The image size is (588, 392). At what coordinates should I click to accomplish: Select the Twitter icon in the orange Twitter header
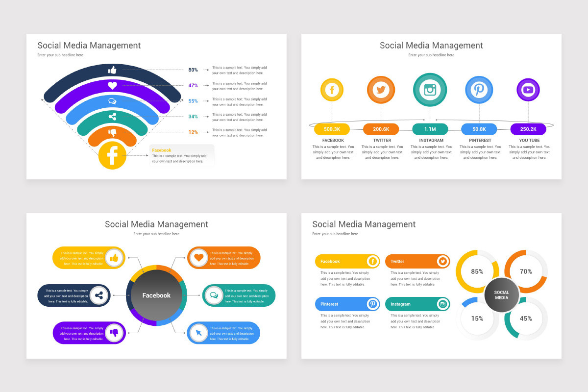pos(443,261)
